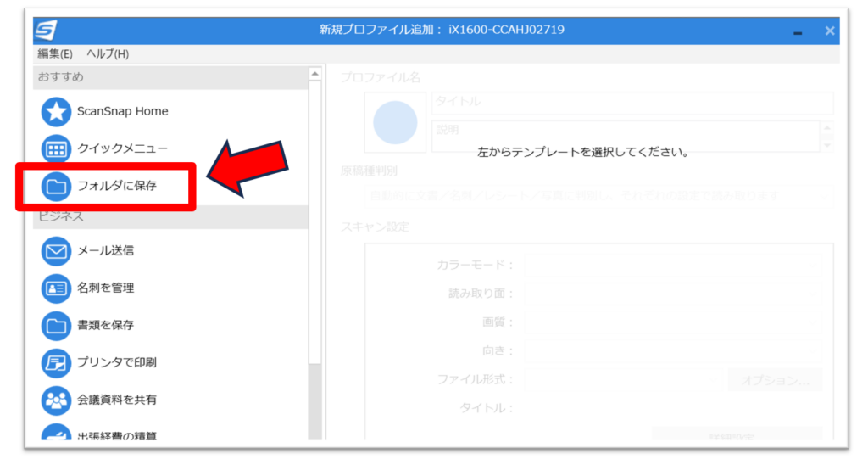868x459 pixels.
Task: Click the クイックメニュー grid icon
Action: pyautogui.click(x=56, y=148)
